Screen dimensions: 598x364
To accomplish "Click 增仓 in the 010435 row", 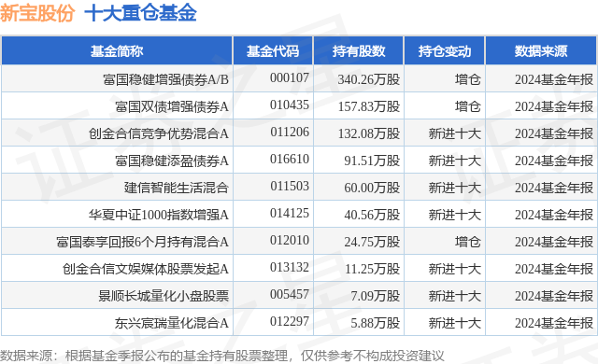I will pyautogui.click(x=467, y=106).
